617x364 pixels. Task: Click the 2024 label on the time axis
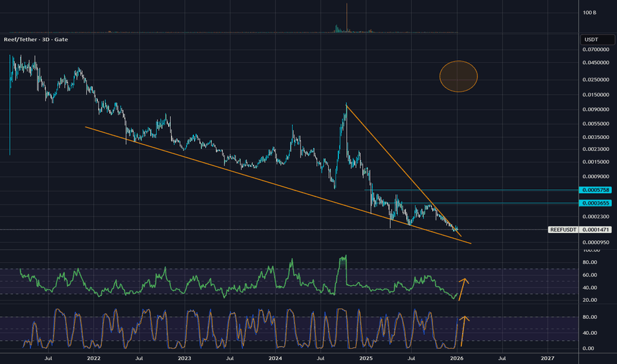tap(275, 358)
